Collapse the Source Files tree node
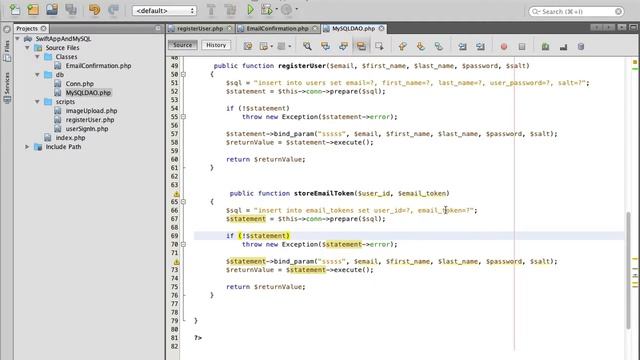The image size is (640, 360). coord(27,48)
